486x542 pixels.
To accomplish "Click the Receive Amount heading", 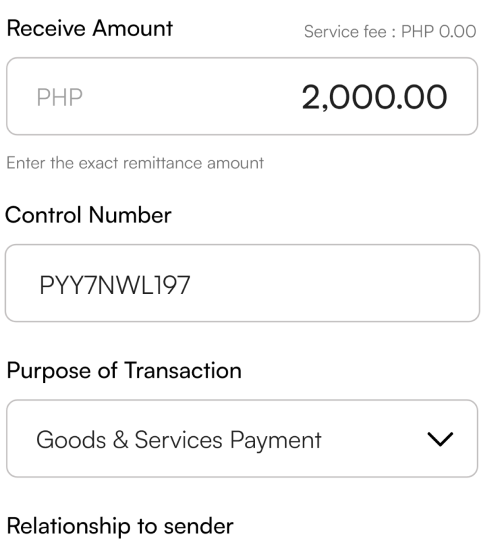I will point(90,28).
